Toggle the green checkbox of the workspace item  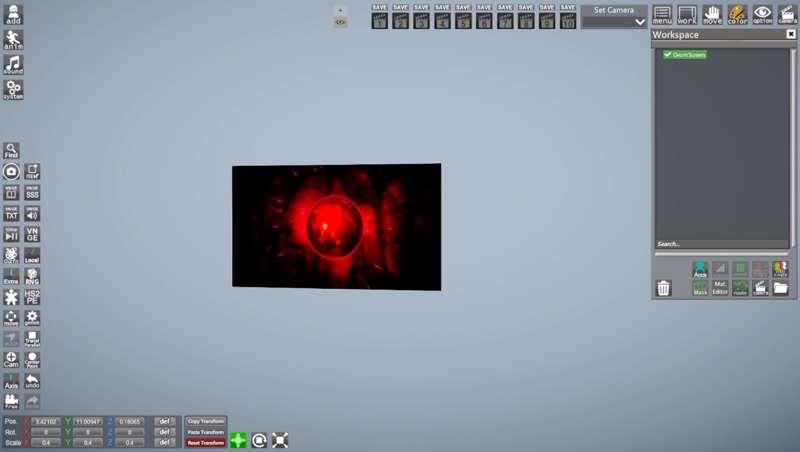tap(667, 55)
